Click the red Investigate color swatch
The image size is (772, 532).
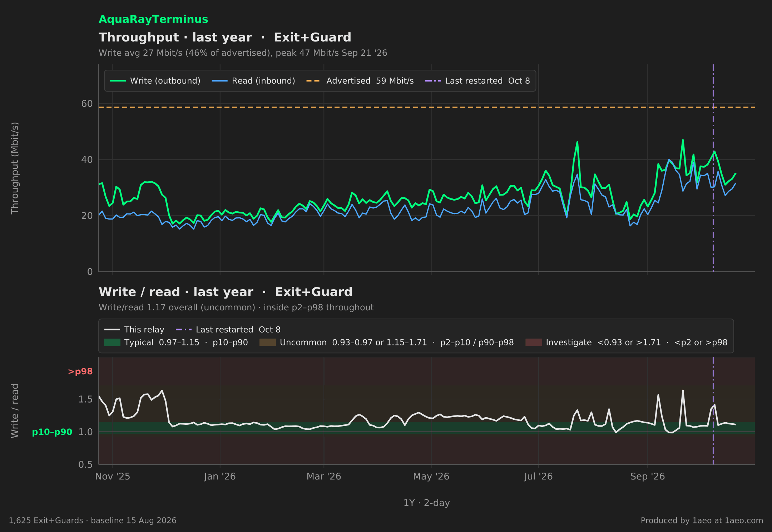(534, 343)
